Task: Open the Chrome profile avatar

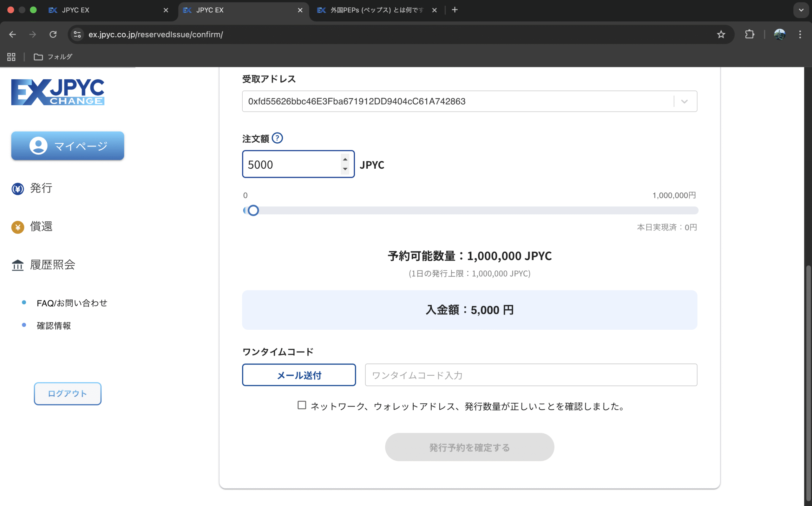Action: [x=780, y=35]
